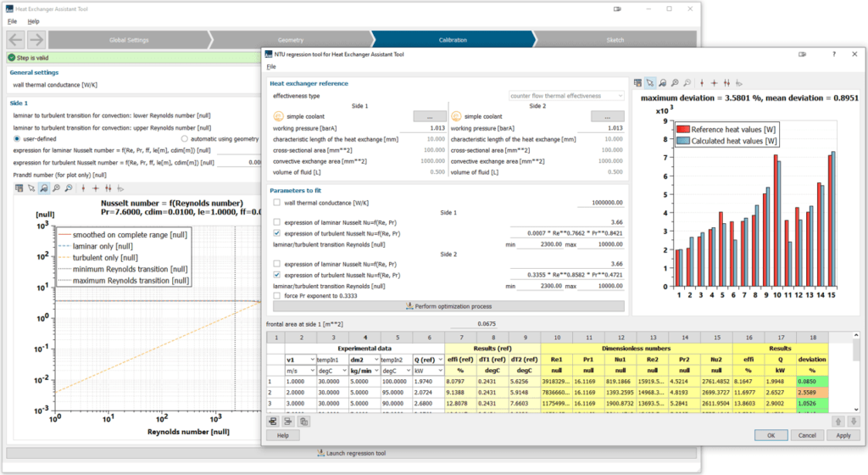Open the plot table icon above the bar chart
868x475 pixels.
[x=637, y=83]
